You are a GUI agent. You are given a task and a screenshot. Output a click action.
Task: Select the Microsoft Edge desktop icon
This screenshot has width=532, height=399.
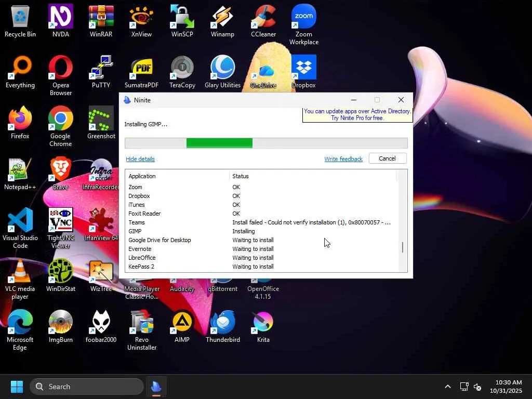click(20, 330)
